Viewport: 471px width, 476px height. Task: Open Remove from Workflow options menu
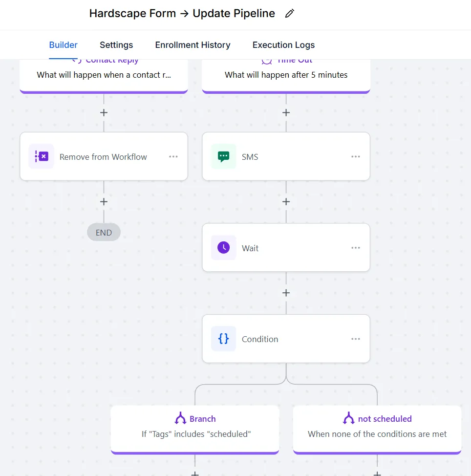173,156
